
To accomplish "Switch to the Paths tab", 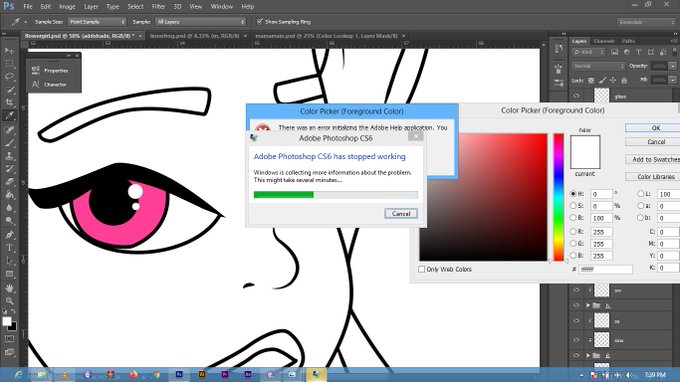I will click(628, 41).
